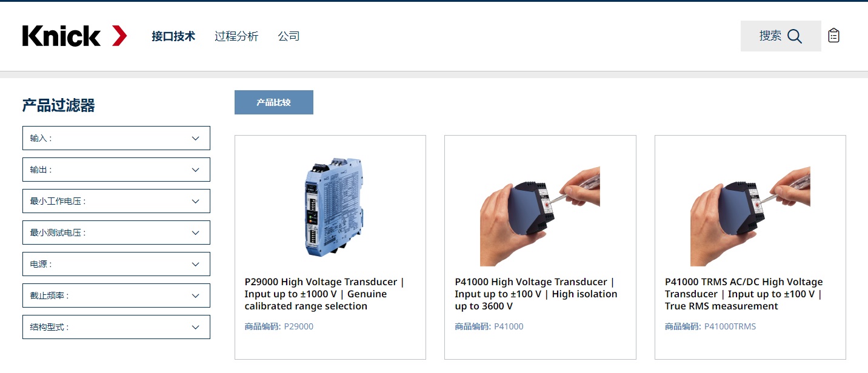Click the 搜索 search button
The image size is (868, 373).
click(x=781, y=36)
